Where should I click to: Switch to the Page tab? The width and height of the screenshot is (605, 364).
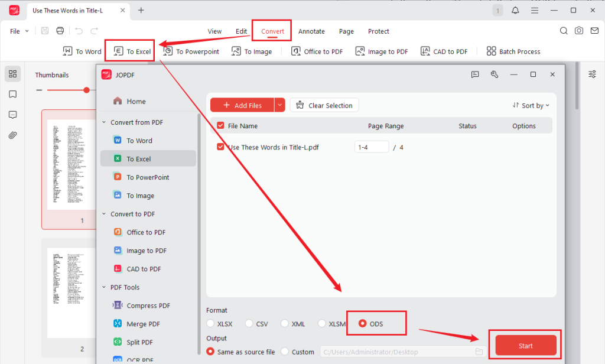click(x=346, y=31)
